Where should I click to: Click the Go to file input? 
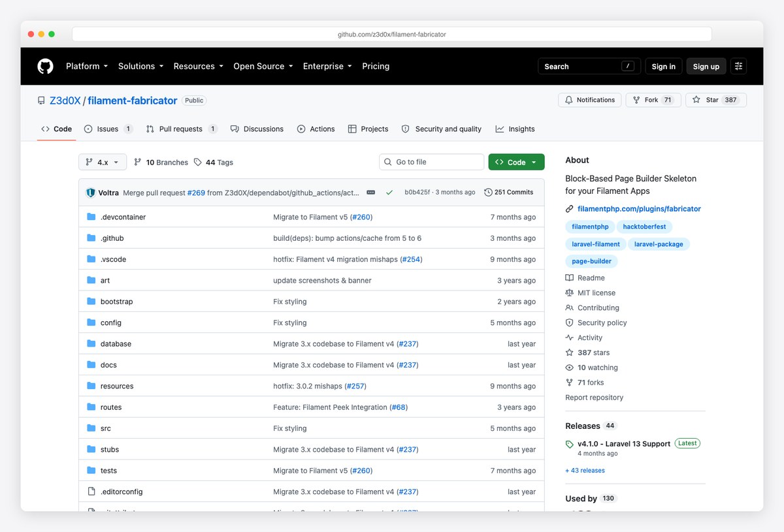431,162
